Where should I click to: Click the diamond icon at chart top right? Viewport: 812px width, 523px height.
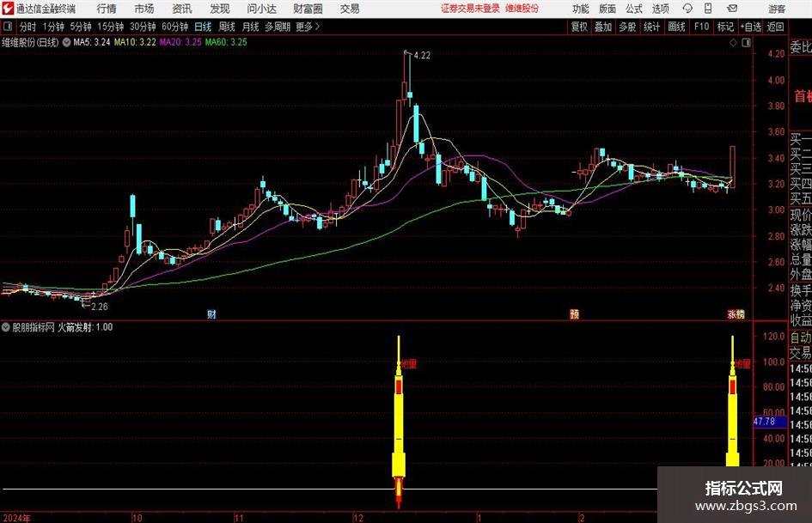coord(733,43)
